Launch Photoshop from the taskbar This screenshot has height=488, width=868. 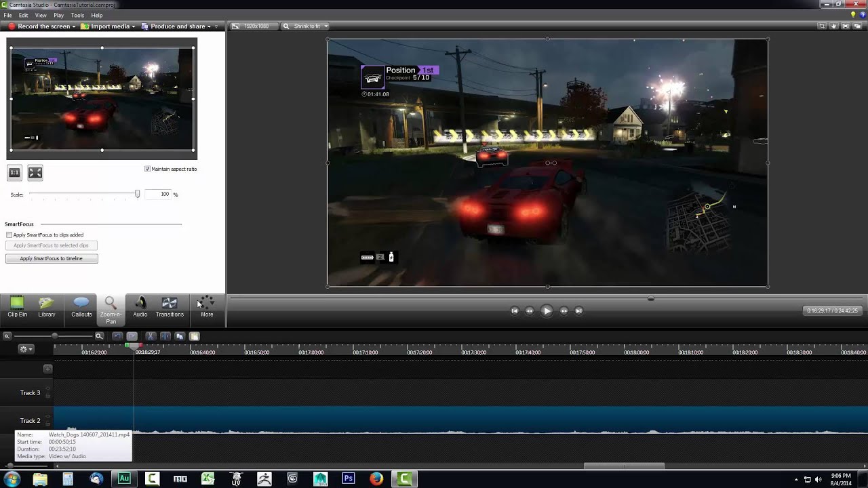pyautogui.click(x=348, y=479)
